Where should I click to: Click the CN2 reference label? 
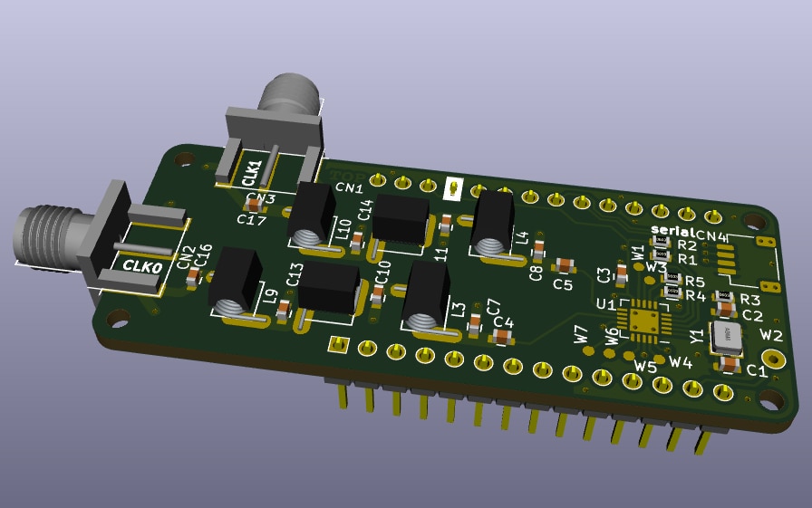point(186,257)
